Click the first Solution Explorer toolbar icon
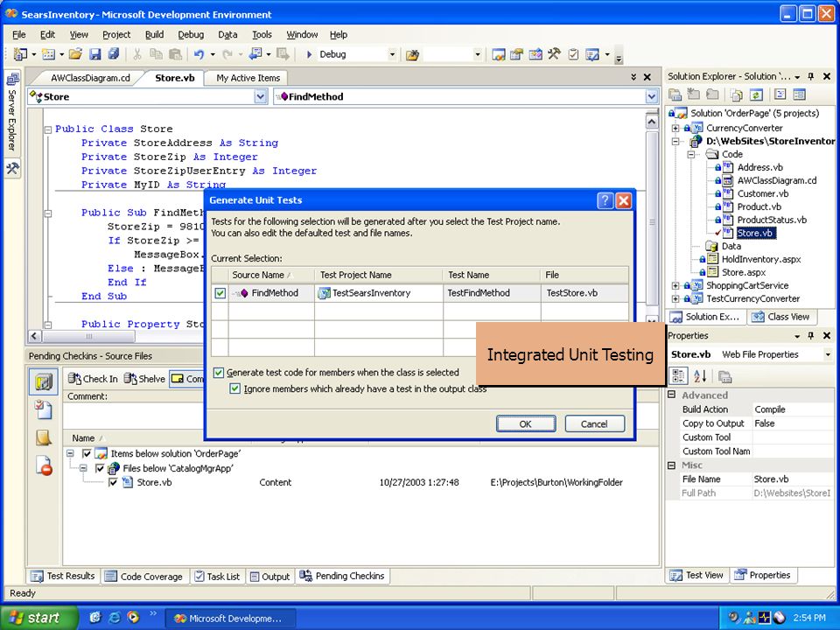This screenshot has height=630, width=840. coord(675,94)
